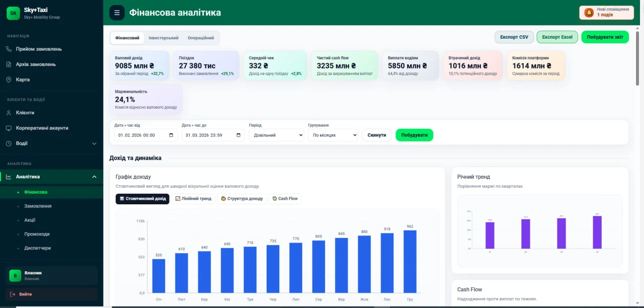
Task: Expand the Водії submenu chevron
Action: point(94,143)
